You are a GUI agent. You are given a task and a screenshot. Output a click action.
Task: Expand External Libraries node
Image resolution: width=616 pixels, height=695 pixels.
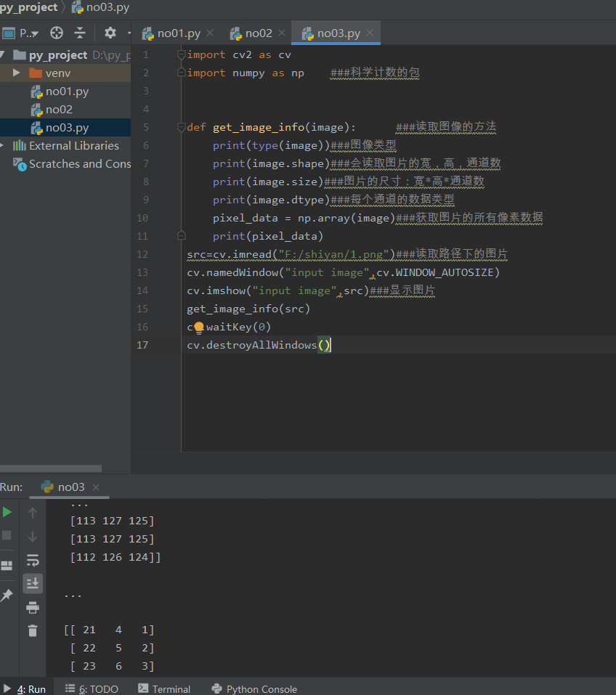pos(3,145)
